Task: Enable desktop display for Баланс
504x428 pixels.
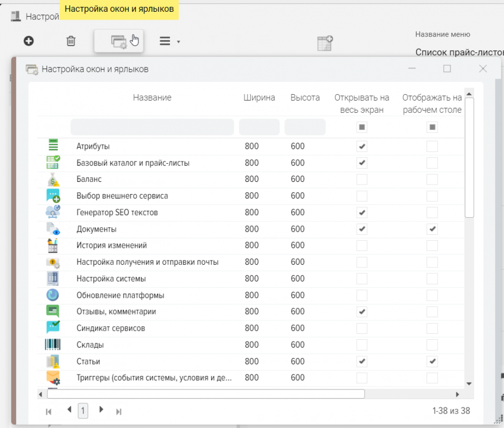Action: (432, 179)
